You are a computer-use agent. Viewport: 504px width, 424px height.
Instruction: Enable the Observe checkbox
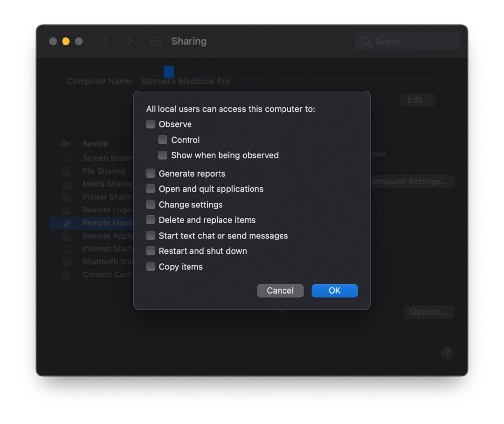coord(151,124)
